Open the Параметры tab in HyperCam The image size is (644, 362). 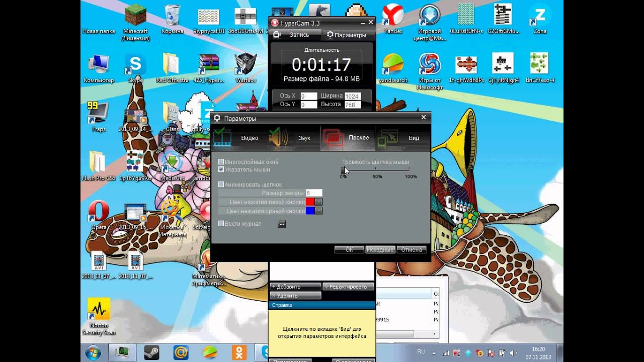348,35
